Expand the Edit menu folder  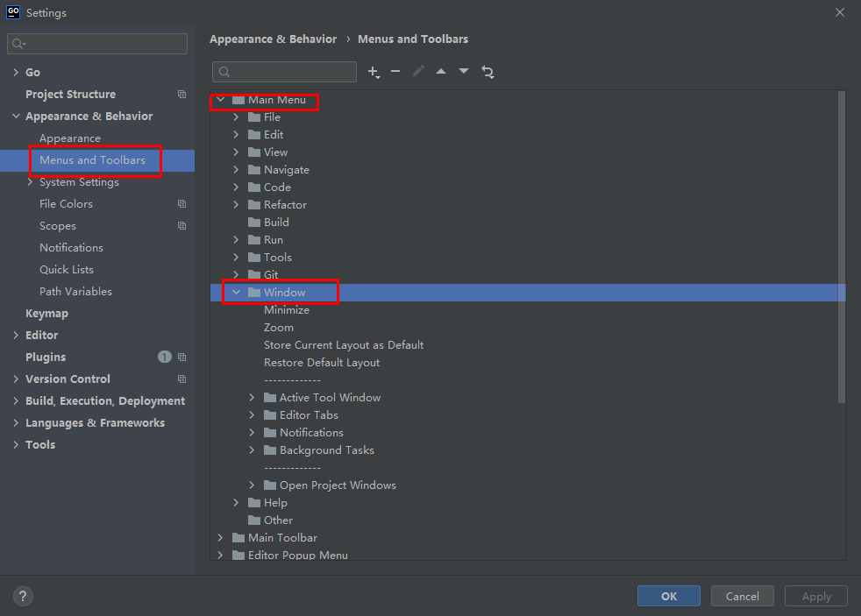[236, 135]
